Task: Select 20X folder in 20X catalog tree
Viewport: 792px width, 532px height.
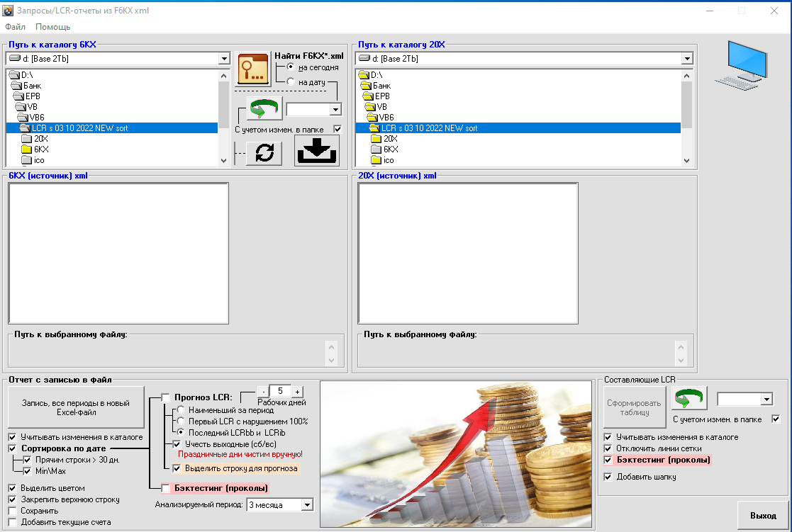Action: tap(384, 139)
